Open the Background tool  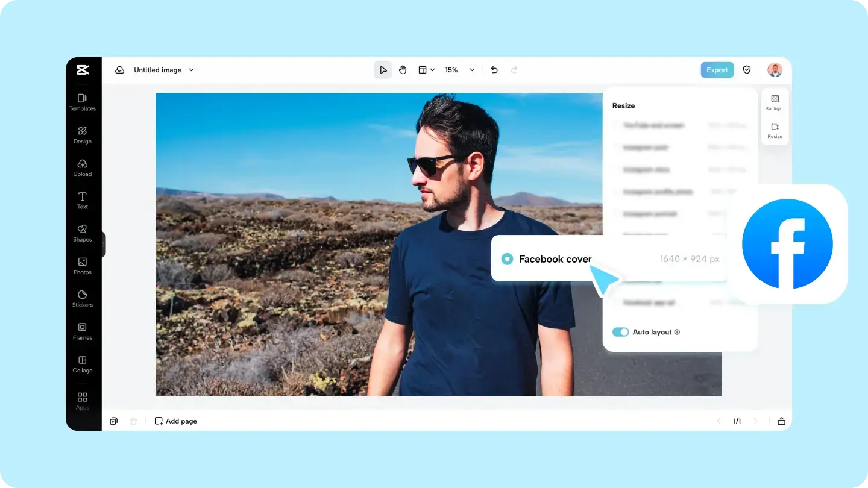coord(775,102)
